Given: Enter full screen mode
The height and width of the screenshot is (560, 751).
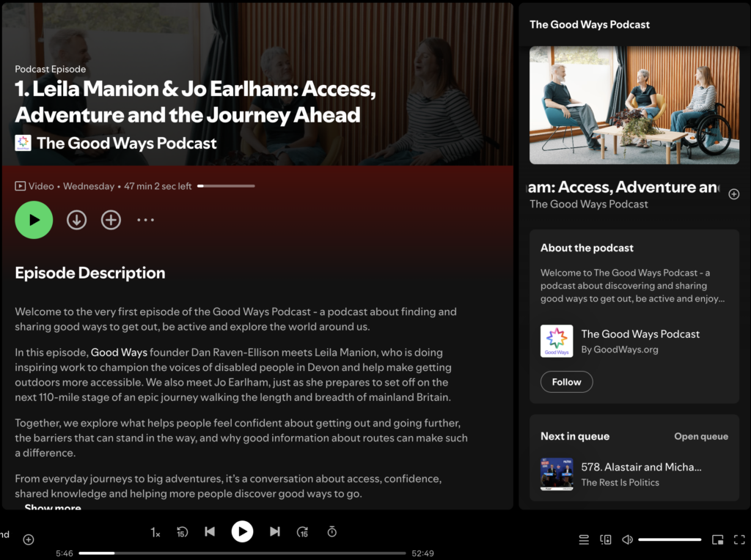Looking at the screenshot, I should click(x=739, y=540).
